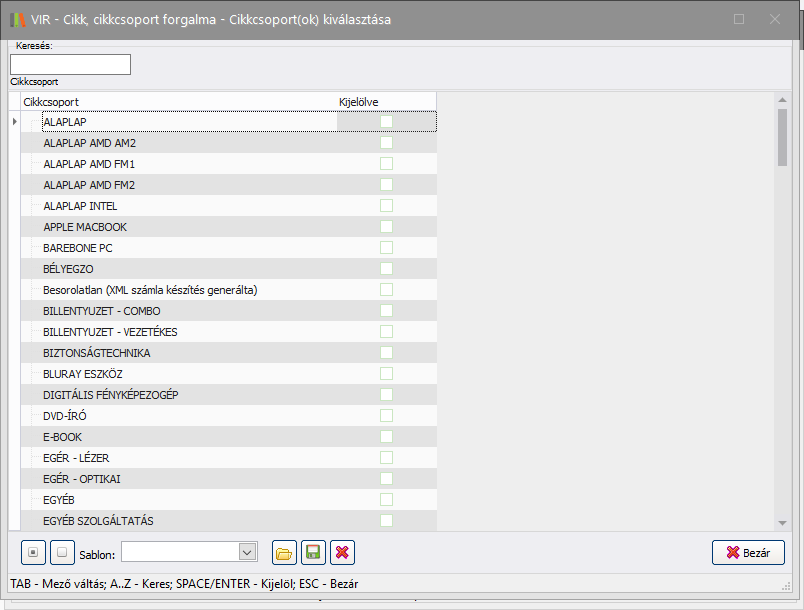Expand the Sablon dropdown list
Image resolution: width=804 pixels, height=610 pixels.
pos(247,552)
